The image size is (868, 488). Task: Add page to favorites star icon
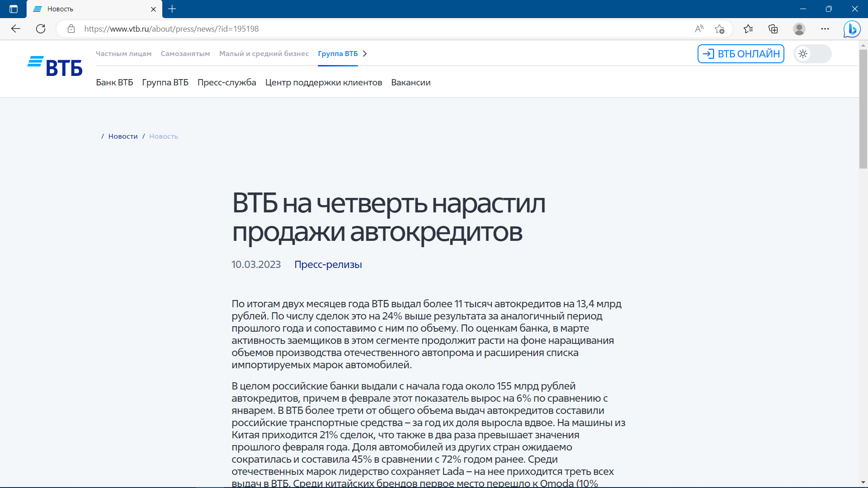(x=720, y=29)
